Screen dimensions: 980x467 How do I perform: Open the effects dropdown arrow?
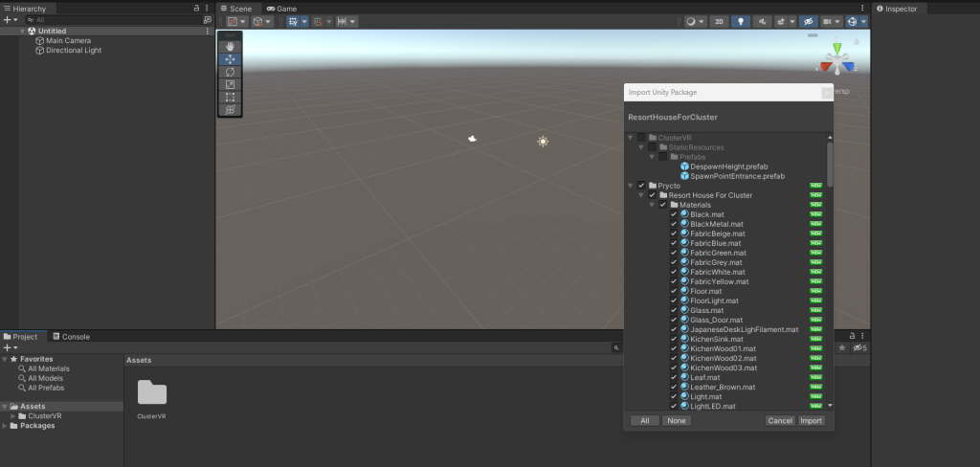coord(792,21)
